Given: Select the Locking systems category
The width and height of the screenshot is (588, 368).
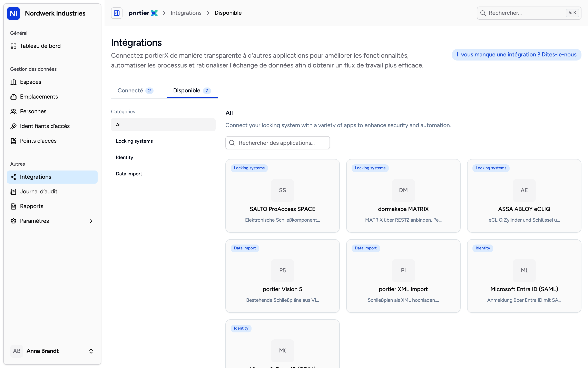Looking at the screenshot, I should [163, 141].
